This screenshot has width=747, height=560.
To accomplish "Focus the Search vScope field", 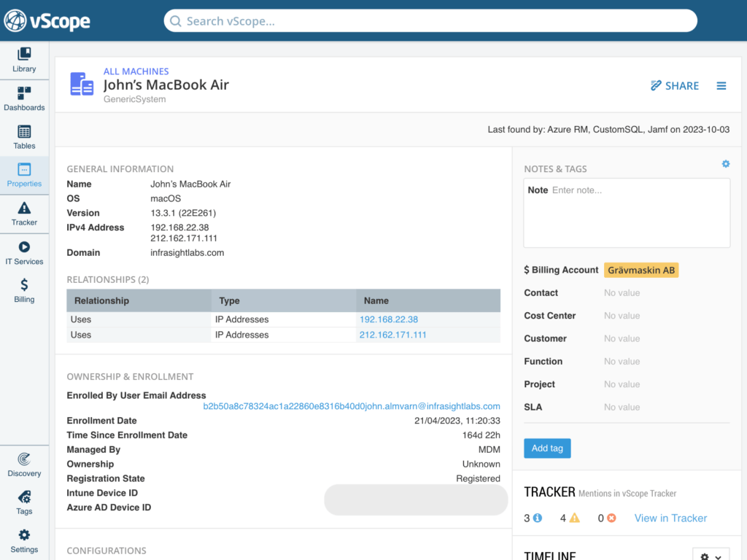I will pos(430,21).
